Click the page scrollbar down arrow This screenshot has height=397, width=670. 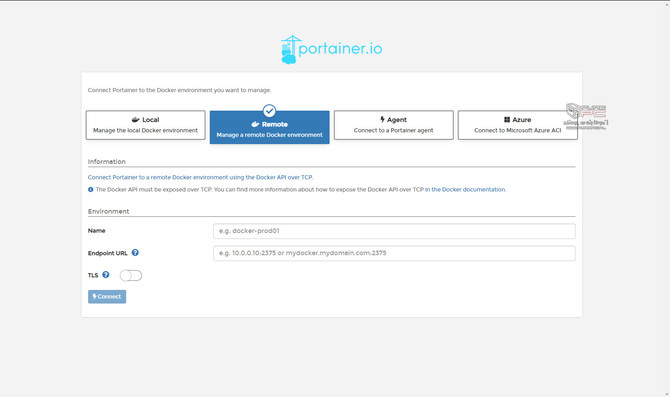click(667, 394)
